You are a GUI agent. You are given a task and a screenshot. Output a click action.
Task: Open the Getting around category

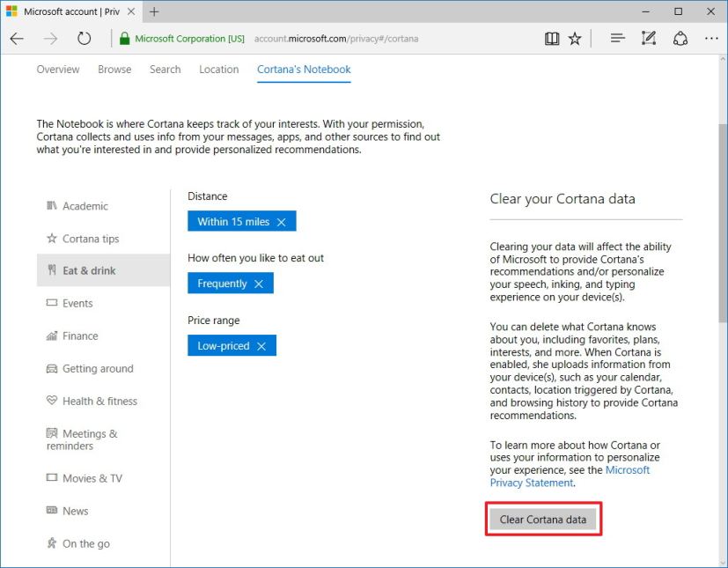pyautogui.click(x=103, y=368)
